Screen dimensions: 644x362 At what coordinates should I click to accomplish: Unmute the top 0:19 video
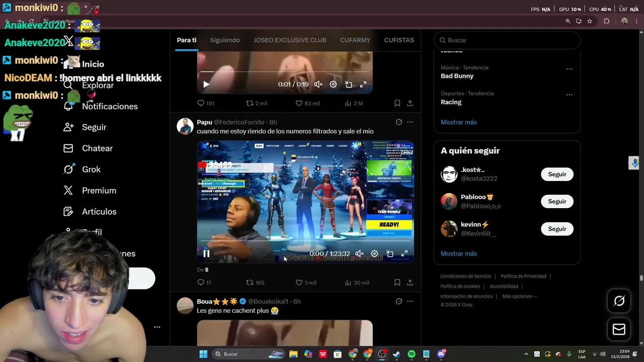(318, 84)
